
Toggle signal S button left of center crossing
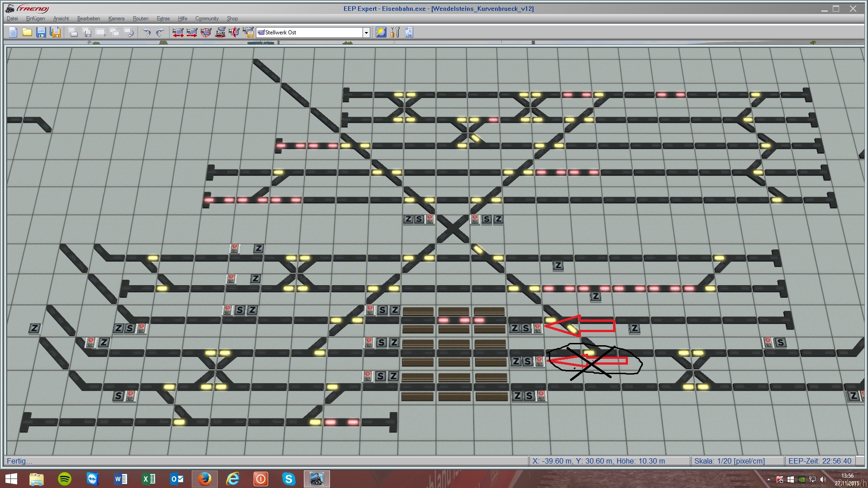coord(419,219)
